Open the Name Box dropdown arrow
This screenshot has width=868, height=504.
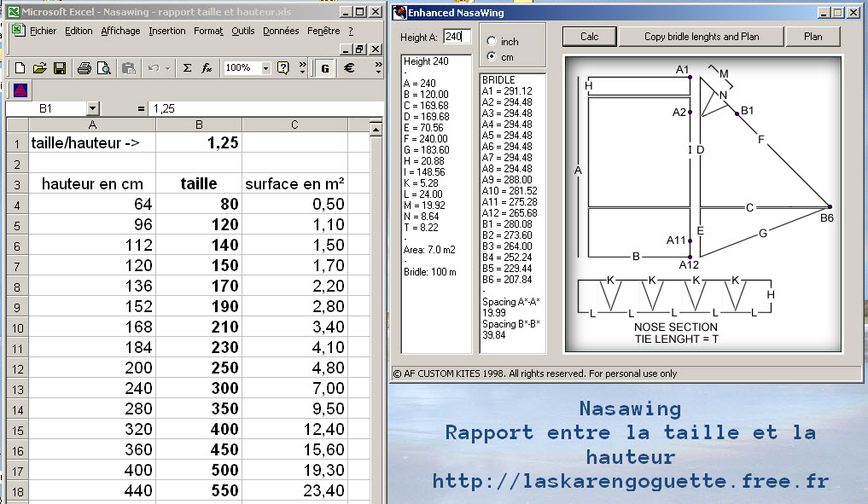(x=92, y=108)
